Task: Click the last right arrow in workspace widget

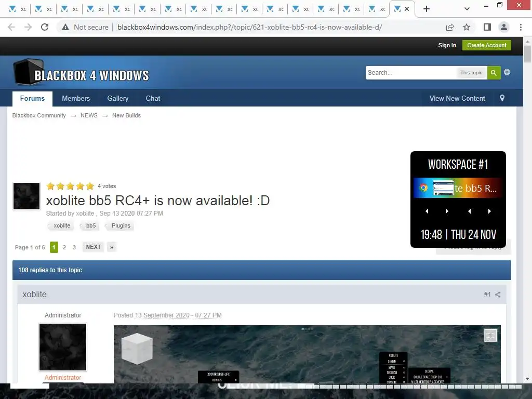Action: 489,211
